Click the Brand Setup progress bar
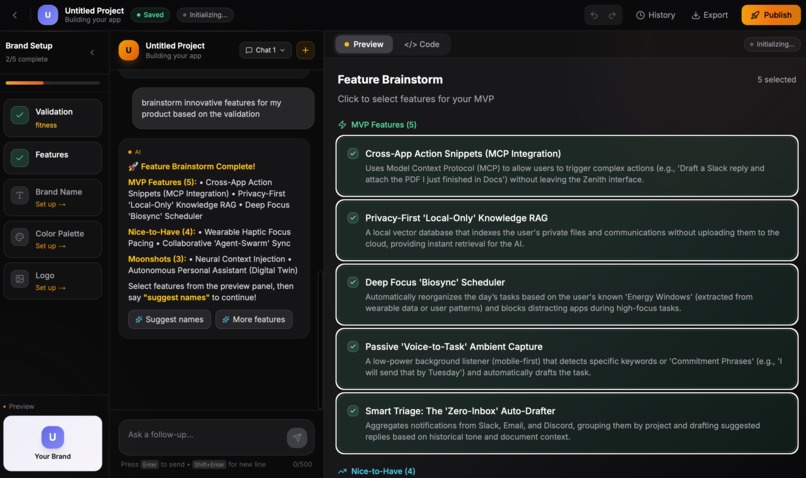This screenshot has width=806, height=478. [53, 83]
